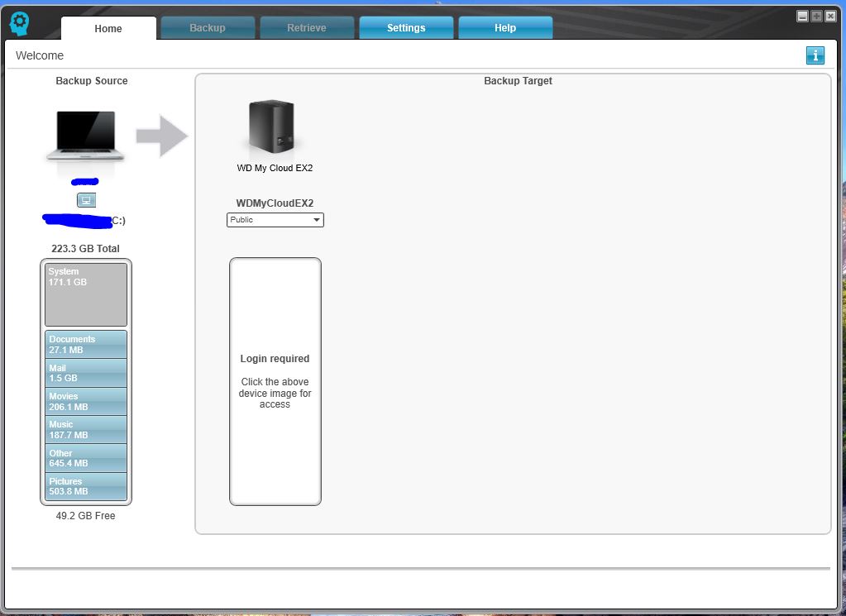846x616 pixels.
Task: Select the Music 187.7 MB category
Action: click(86, 429)
